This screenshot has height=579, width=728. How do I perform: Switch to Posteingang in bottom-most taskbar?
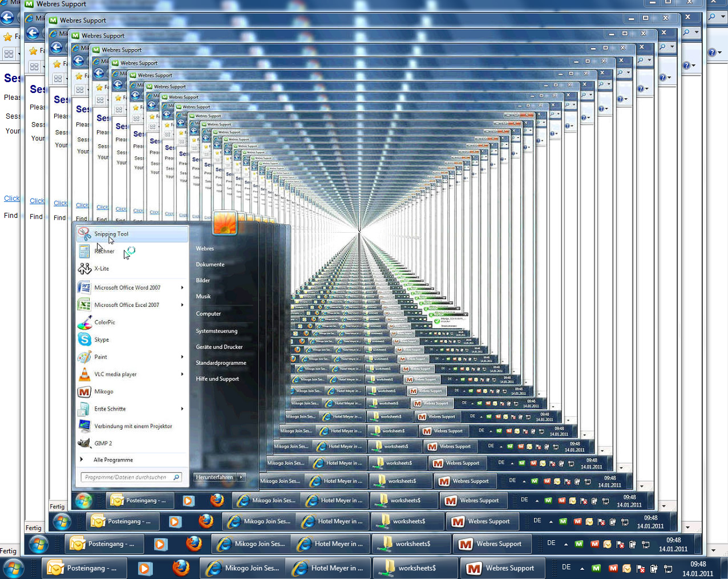(x=83, y=568)
